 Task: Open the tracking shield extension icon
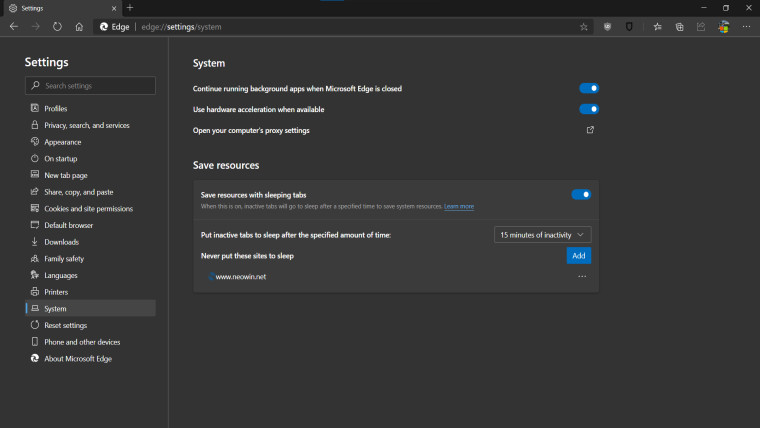point(607,27)
